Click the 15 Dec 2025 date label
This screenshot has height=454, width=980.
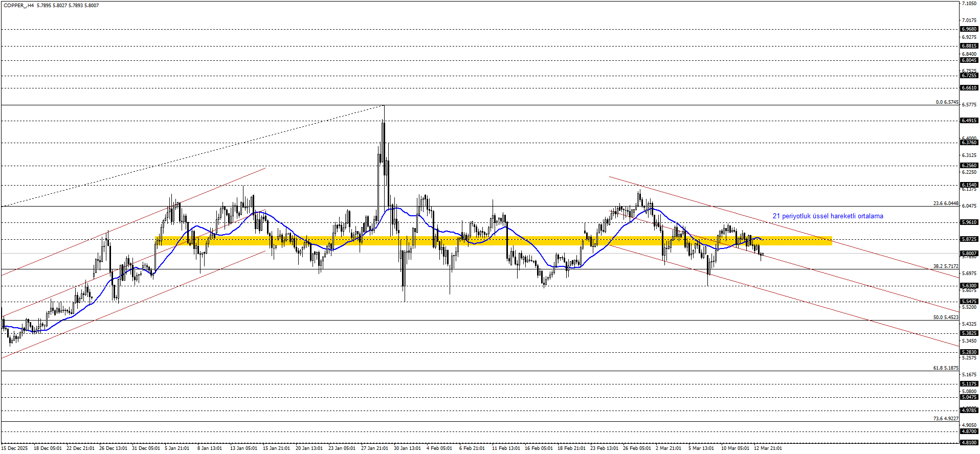pyautogui.click(x=15, y=448)
